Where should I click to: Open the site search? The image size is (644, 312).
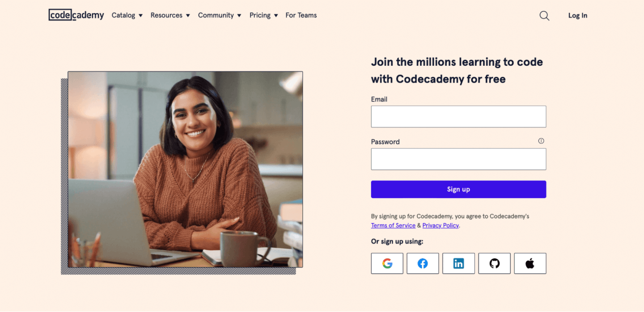pyautogui.click(x=544, y=15)
